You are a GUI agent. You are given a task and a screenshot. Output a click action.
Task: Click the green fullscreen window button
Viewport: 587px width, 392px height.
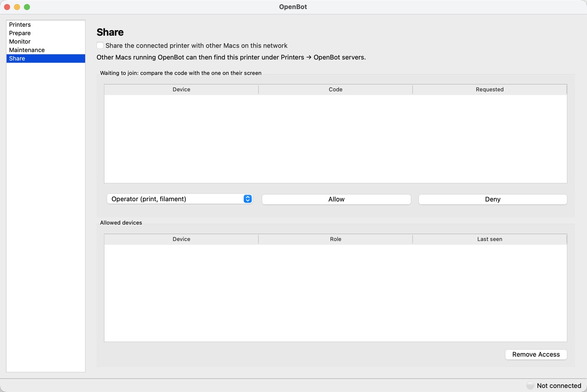(x=27, y=7)
